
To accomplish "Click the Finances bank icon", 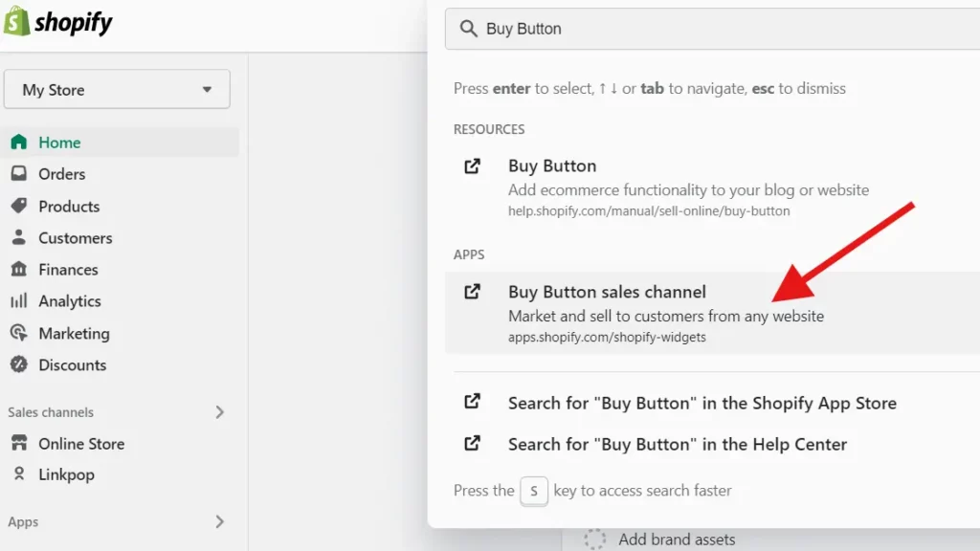I will click(19, 269).
